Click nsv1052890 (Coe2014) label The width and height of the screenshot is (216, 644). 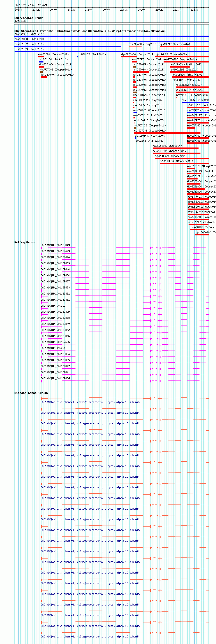pos(167,146)
